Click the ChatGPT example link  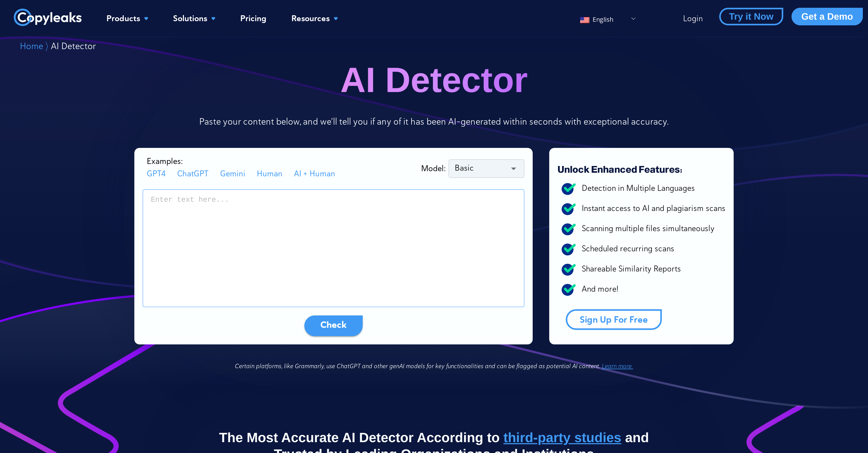[x=193, y=173]
